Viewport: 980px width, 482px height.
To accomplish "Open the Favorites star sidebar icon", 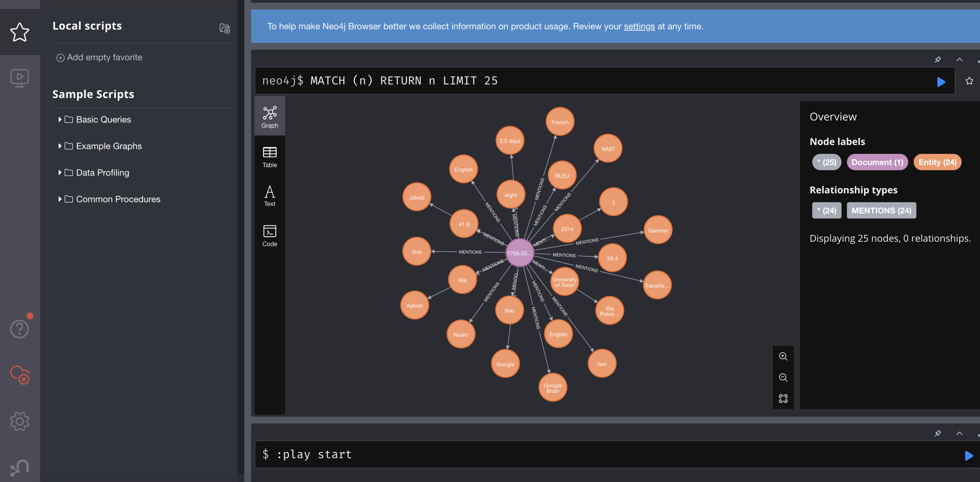I will [x=19, y=32].
